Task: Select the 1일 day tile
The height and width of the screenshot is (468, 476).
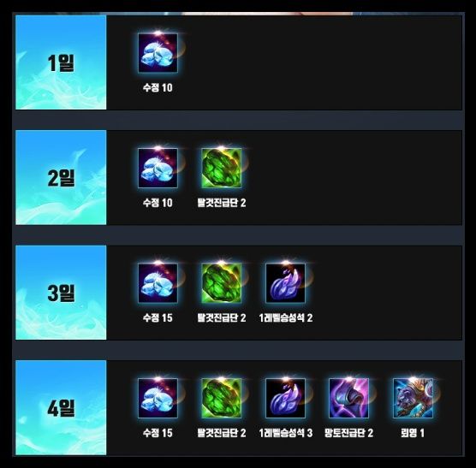Action: [x=61, y=62]
